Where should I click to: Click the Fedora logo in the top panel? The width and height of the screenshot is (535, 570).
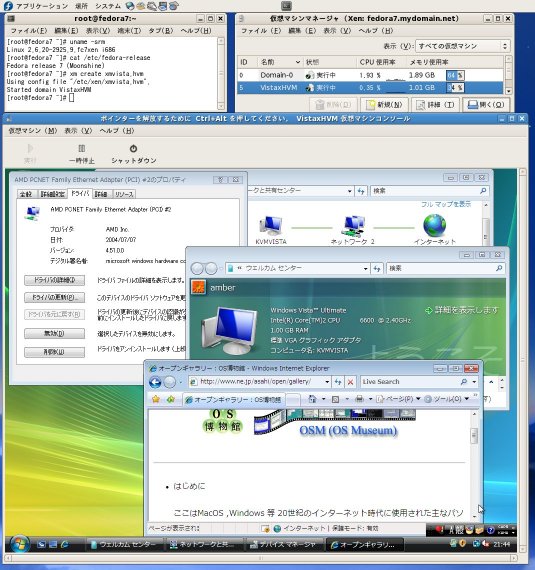click(8, 5)
